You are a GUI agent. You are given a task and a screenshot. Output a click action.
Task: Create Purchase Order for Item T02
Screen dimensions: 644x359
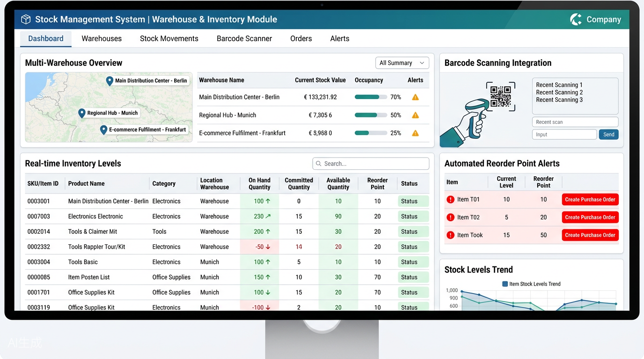coord(590,217)
